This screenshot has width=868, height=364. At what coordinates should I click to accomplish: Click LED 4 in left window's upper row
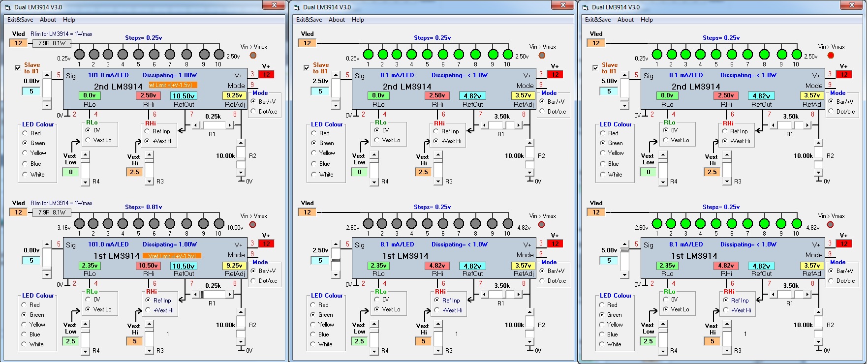click(123, 54)
